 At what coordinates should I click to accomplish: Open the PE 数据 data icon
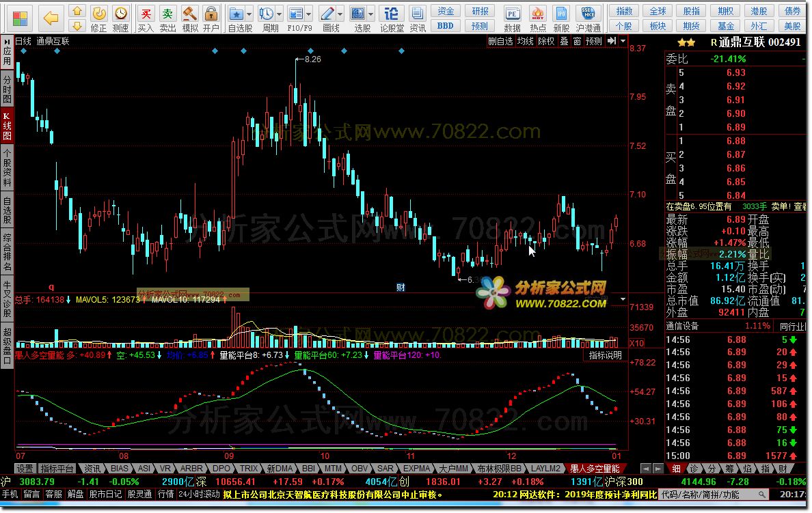(512, 19)
